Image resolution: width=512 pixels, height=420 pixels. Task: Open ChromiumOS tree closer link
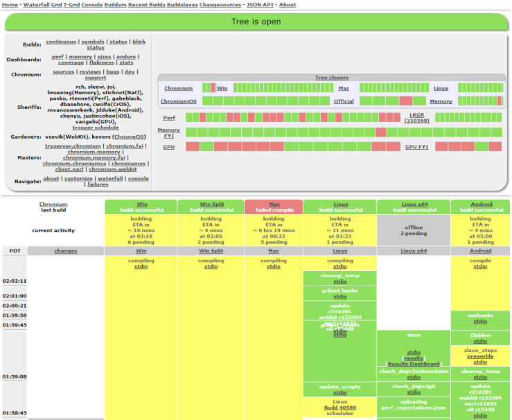[x=179, y=101]
